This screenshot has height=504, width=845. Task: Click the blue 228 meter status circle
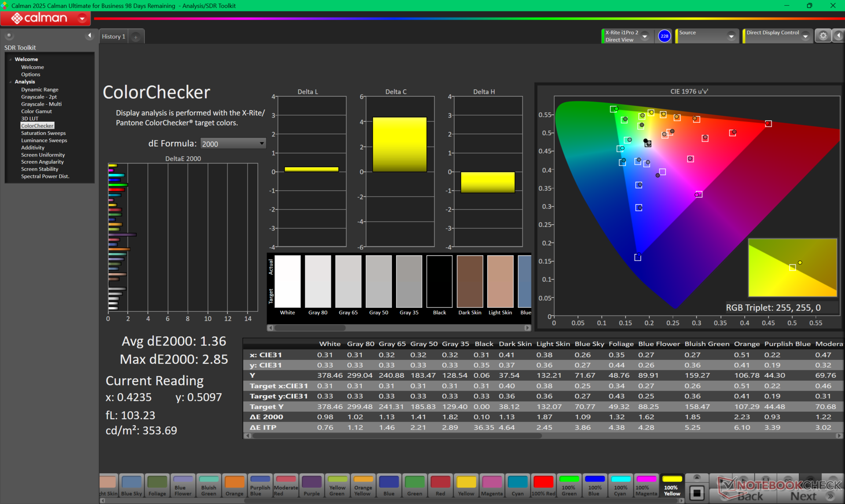664,36
